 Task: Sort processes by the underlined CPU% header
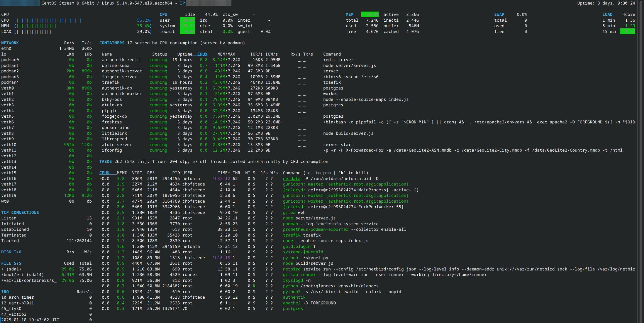point(104,173)
